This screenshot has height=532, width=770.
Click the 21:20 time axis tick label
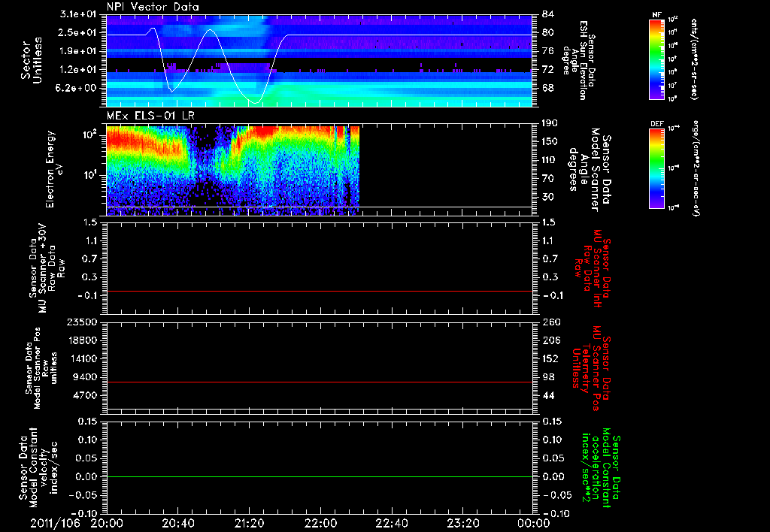tap(249, 522)
